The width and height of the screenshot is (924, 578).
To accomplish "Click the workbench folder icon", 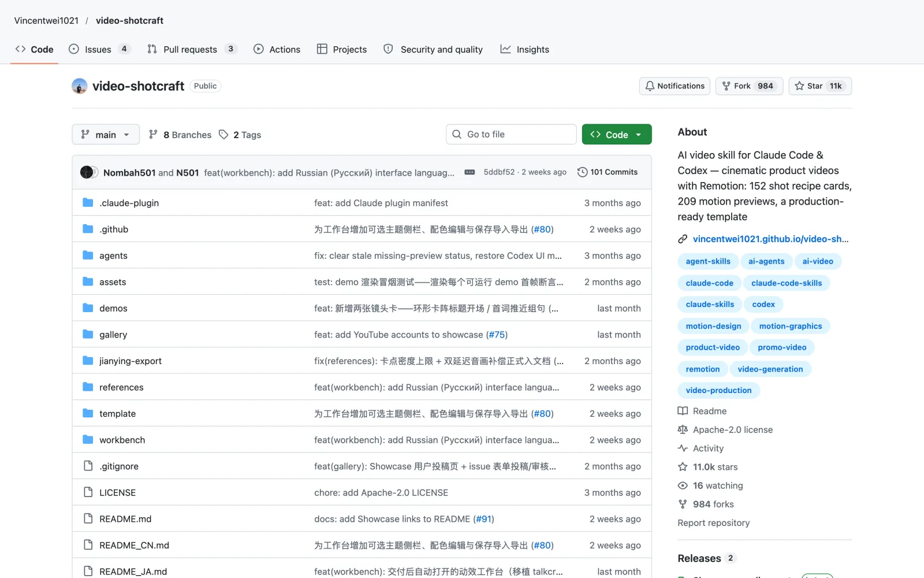I will pyautogui.click(x=88, y=439).
